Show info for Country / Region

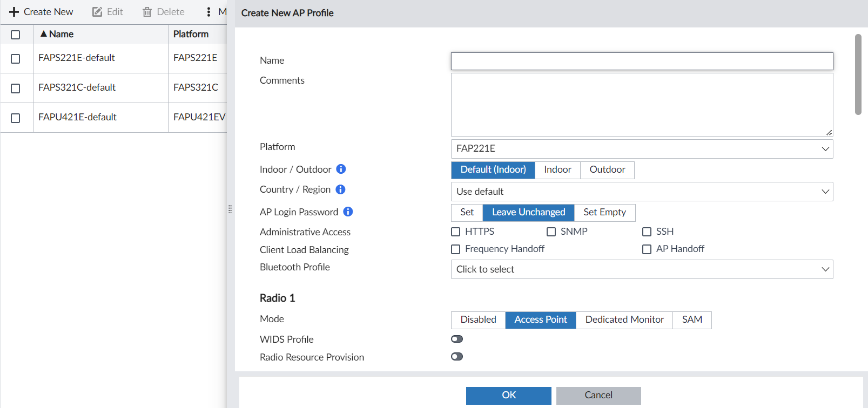point(340,189)
